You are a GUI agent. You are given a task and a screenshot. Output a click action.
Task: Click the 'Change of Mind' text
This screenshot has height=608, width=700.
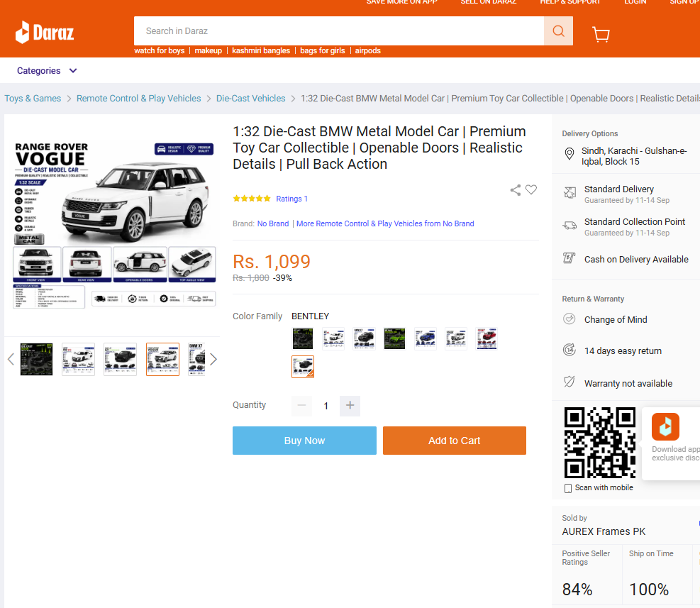point(616,319)
